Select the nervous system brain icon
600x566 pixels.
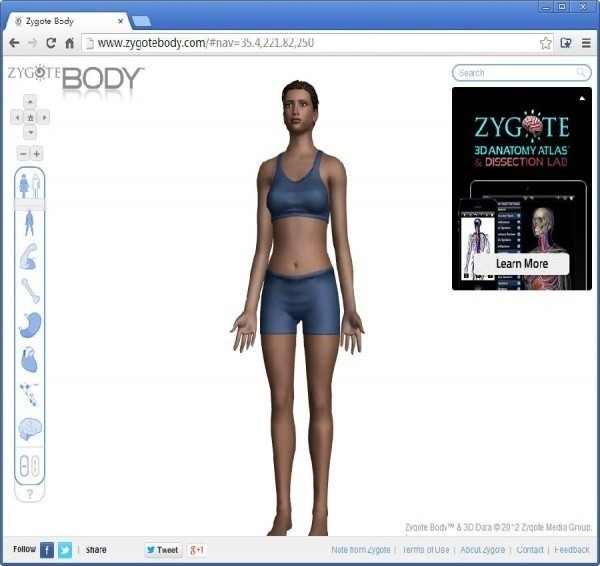point(29,429)
